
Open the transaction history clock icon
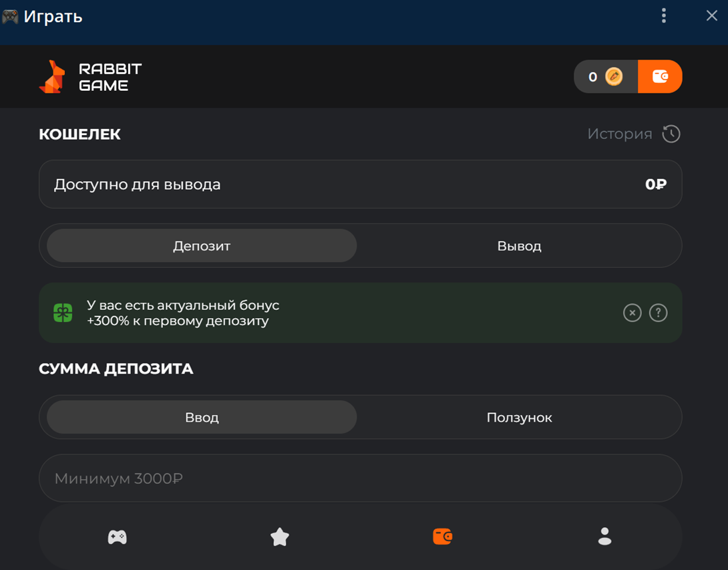click(671, 134)
